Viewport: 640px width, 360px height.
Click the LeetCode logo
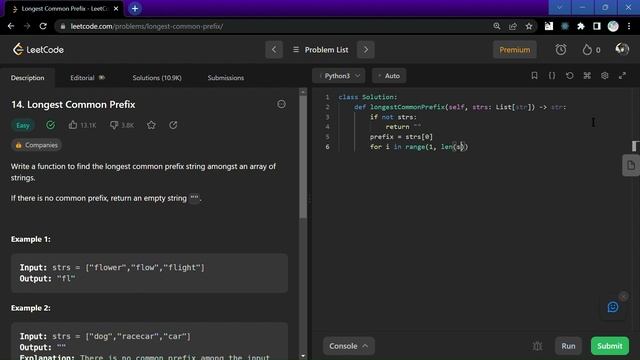[38, 49]
